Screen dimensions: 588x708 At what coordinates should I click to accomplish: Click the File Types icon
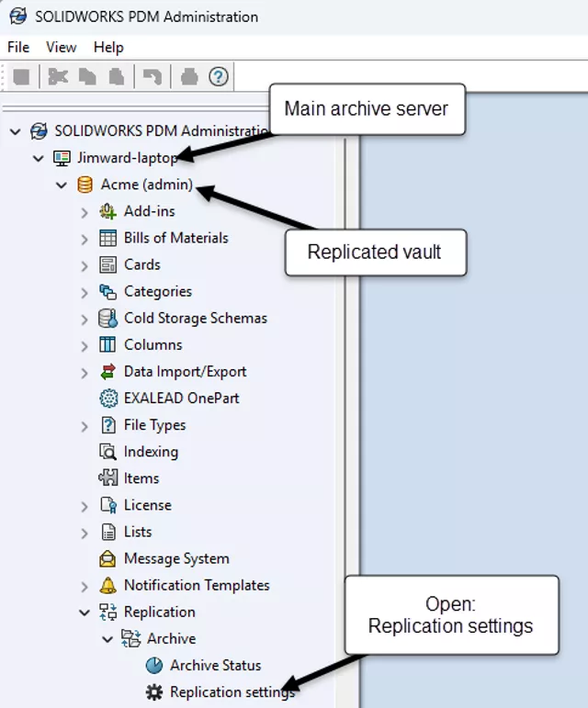click(x=108, y=425)
